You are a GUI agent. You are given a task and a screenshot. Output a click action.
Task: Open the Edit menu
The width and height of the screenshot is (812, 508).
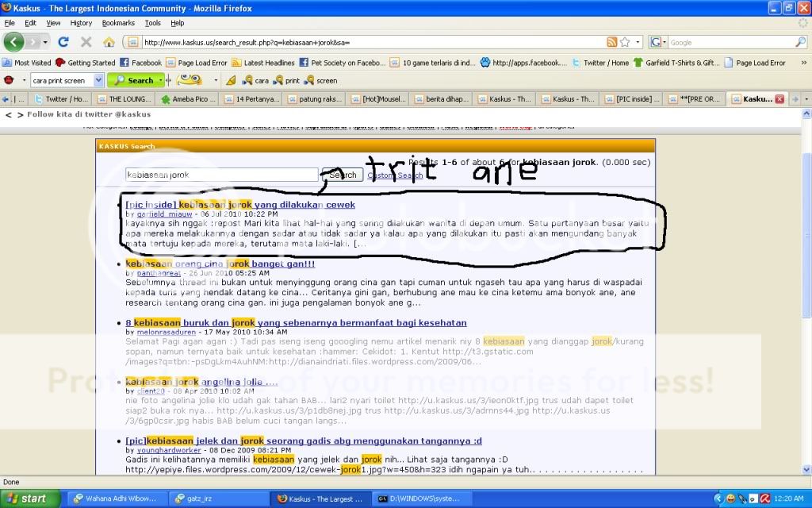tap(31, 23)
